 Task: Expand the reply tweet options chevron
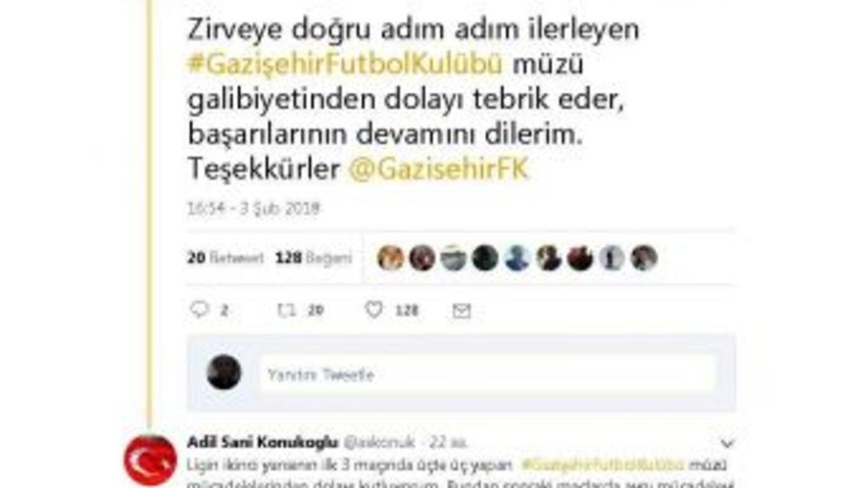tap(728, 443)
